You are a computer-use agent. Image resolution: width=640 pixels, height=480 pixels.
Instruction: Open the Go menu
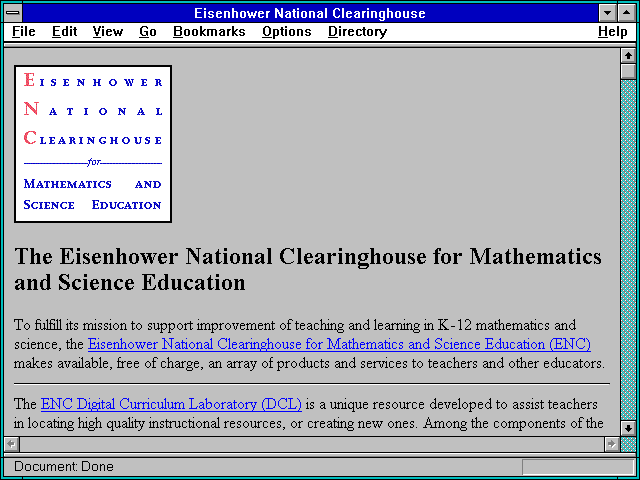[x=148, y=32]
